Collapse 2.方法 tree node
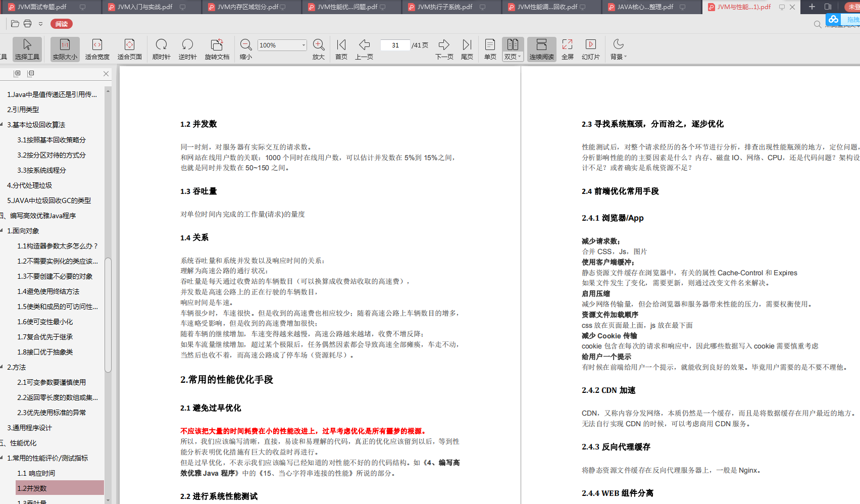The height and width of the screenshot is (504, 860). click(x=2, y=367)
